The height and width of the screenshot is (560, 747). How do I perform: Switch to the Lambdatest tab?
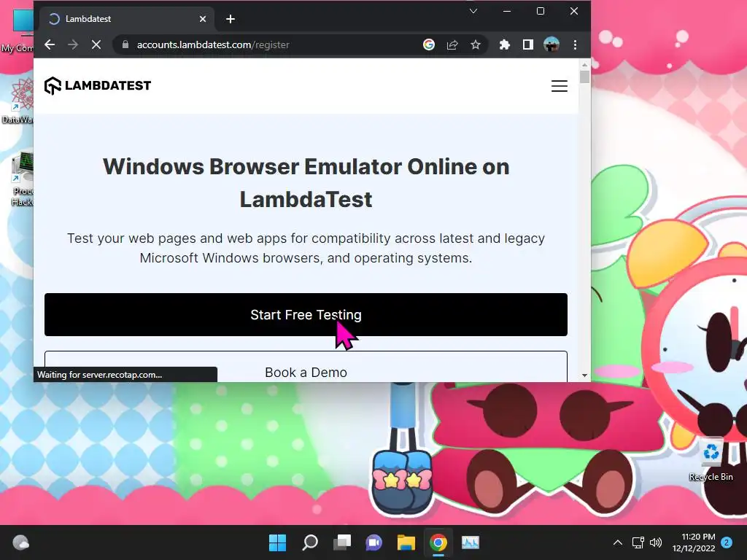[x=128, y=19]
